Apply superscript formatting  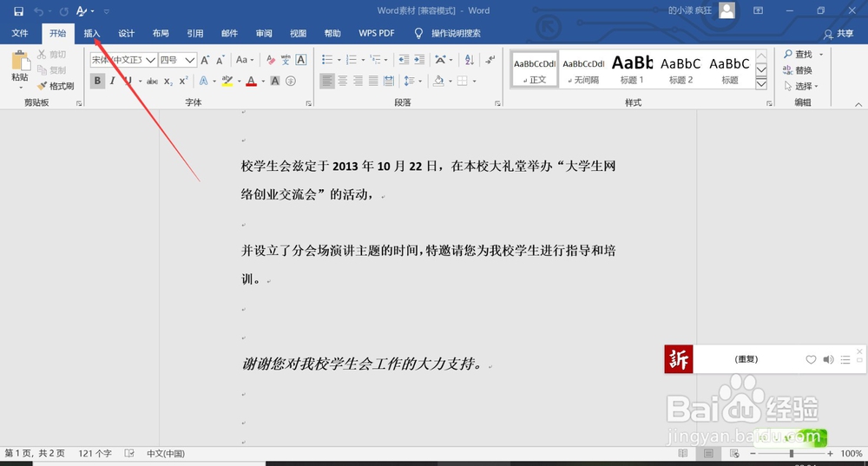184,82
